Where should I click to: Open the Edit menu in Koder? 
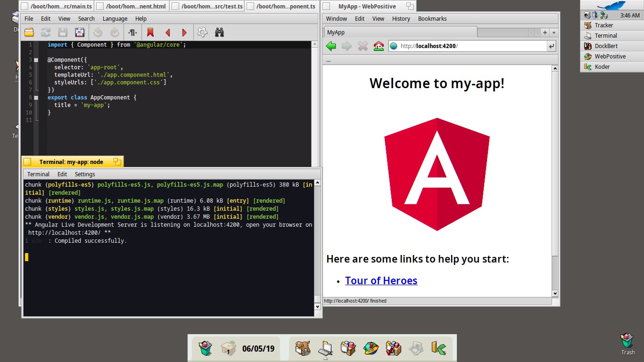click(x=46, y=19)
